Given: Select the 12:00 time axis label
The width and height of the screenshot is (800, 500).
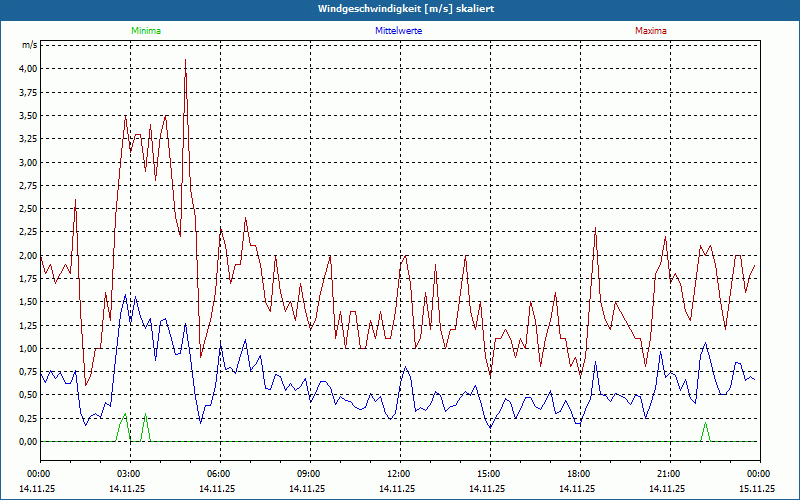Looking at the screenshot, I should coord(398,473).
